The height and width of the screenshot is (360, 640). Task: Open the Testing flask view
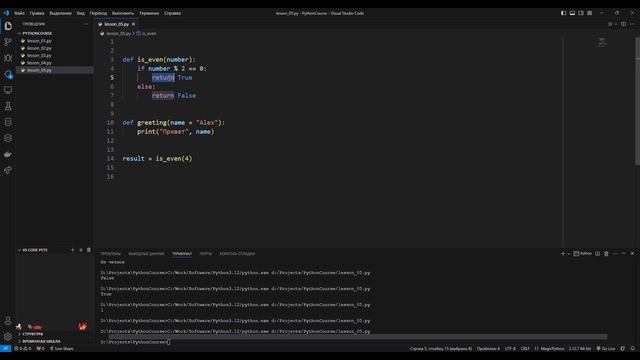click(8, 106)
